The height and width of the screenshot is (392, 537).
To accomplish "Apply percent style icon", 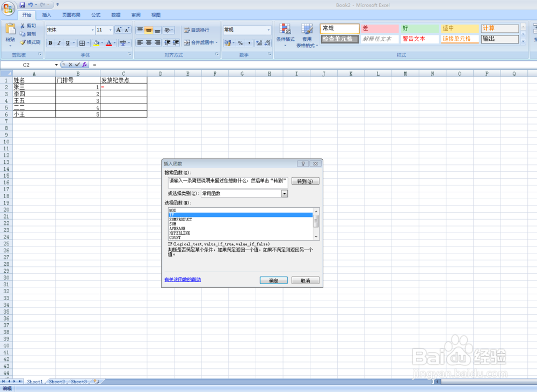I will pos(241,43).
